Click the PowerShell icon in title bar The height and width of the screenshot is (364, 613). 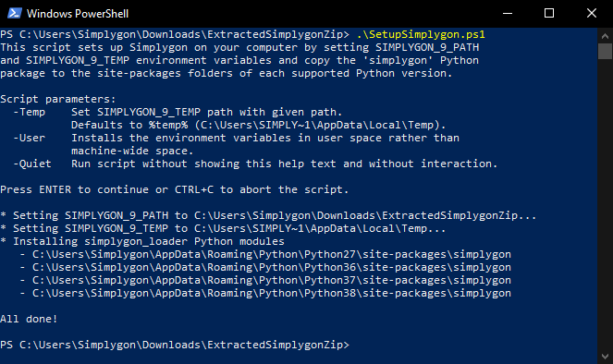click(14, 13)
